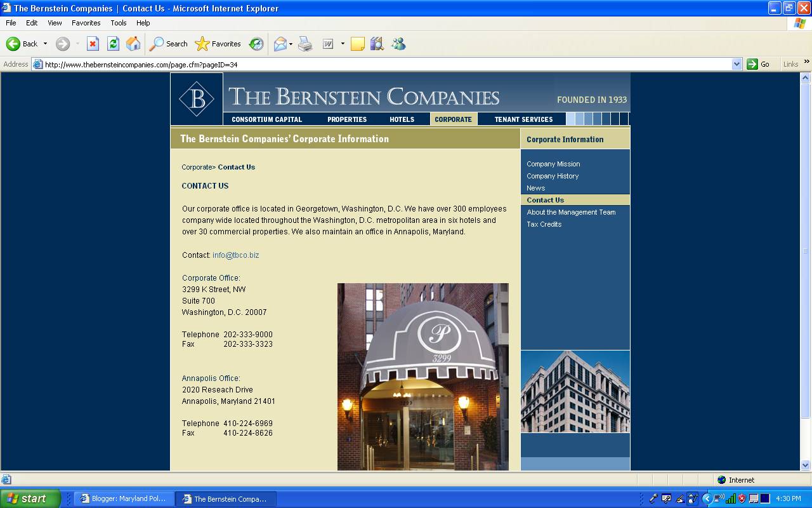
Task: Click the scrollbar up arrow
Action: tap(806, 77)
